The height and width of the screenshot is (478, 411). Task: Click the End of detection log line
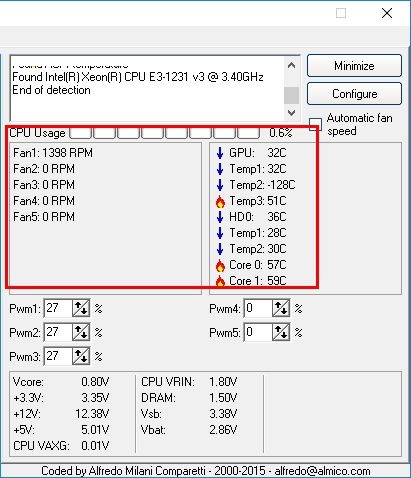click(51, 90)
